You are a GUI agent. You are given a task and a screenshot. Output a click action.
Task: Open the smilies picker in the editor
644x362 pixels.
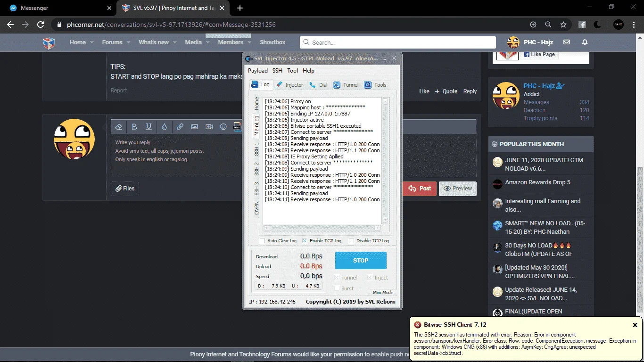click(223, 127)
